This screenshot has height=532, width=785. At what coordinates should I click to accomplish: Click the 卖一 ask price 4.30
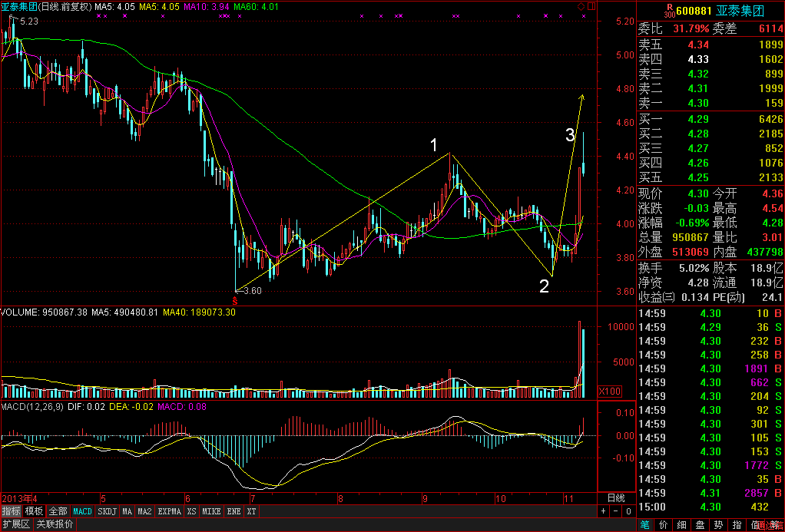pyautogui.click(x=698, y=103)
